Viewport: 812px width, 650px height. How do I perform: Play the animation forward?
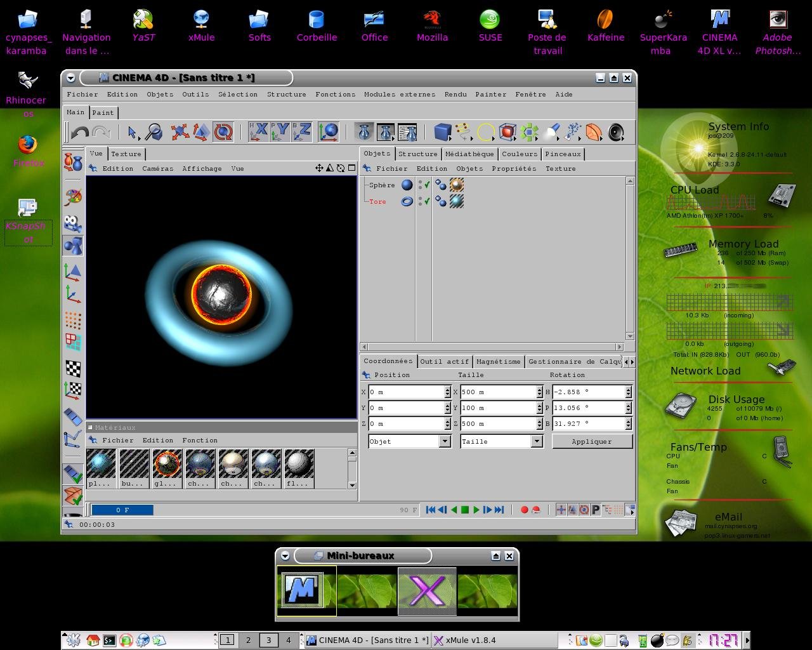(x=476, y=510)
